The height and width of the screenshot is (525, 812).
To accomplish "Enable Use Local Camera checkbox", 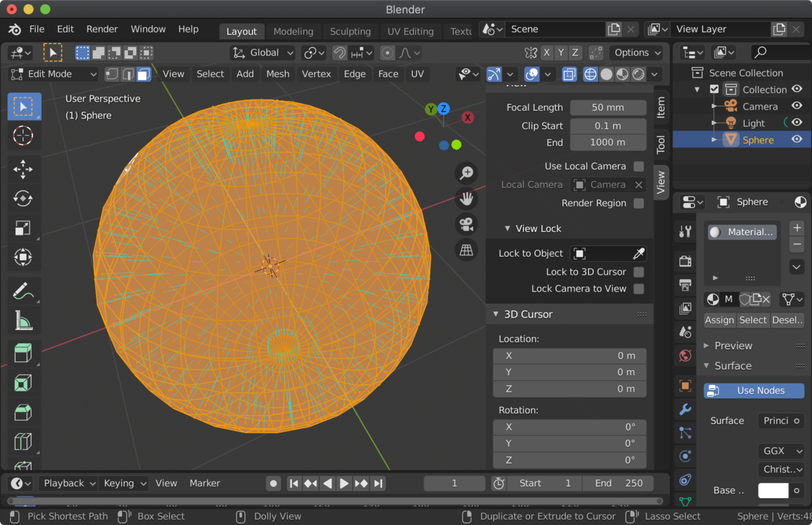I will coord(638,166).
